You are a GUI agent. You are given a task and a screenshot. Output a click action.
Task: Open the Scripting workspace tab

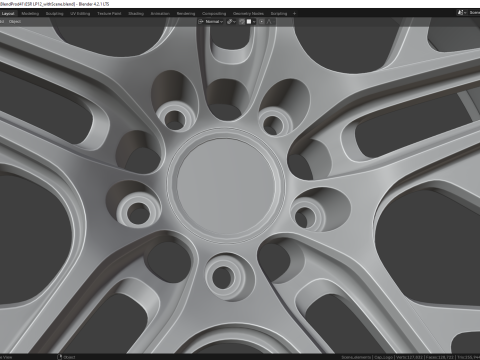click(x=279, y=14)
